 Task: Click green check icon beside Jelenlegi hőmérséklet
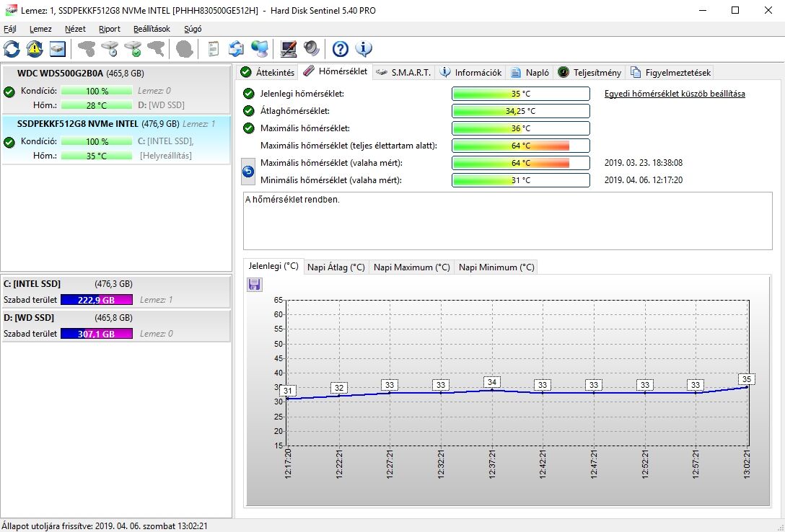click(x=248, y=94)
